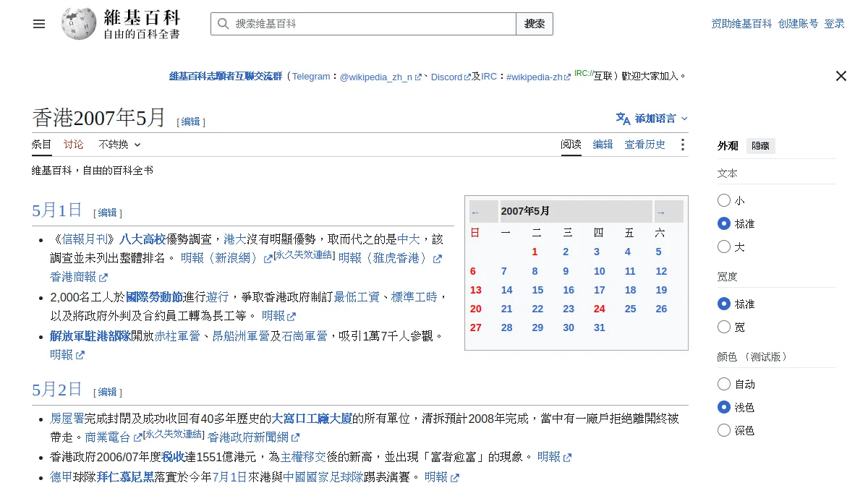The height and width of the screenshot is (488, 868).
Task: Switch to the 条目 tab
Action: pos(42,145)
